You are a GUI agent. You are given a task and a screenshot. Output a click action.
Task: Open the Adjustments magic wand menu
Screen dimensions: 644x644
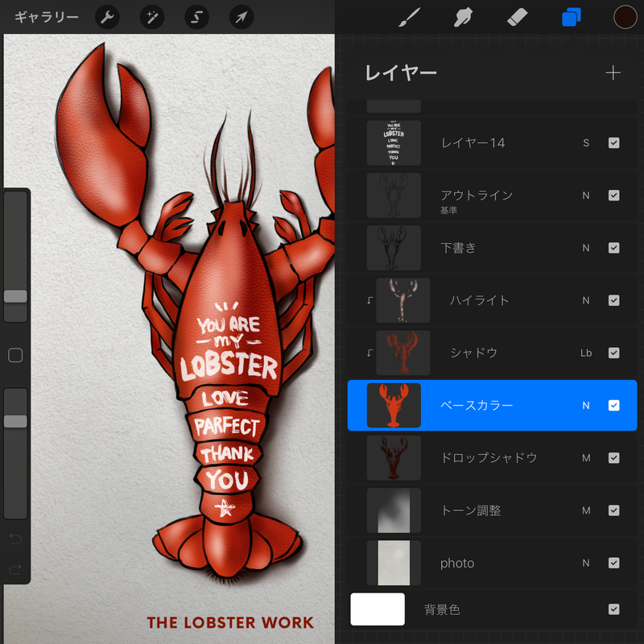pyautogui.click(x=152, y=17)
